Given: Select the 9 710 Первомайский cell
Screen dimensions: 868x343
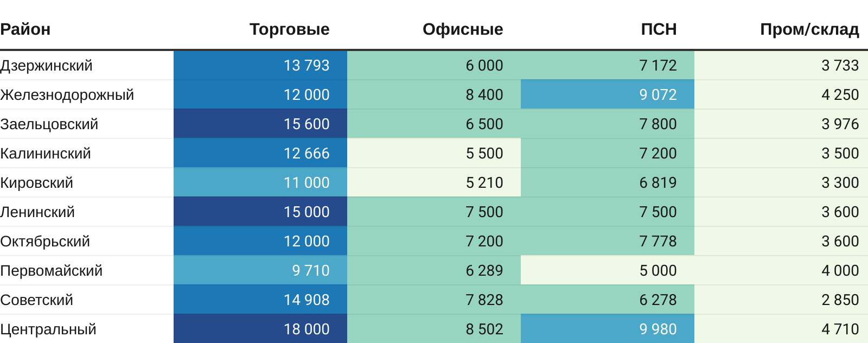Looking at the screenshot, I should (x=310, y=271).
